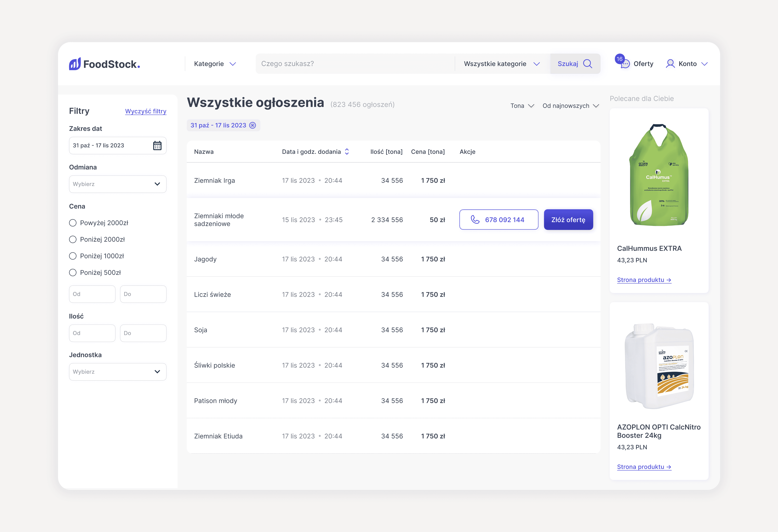This screenshot has width=778, height=532.
Task: Click the search magnifier icon
Action: coord(587,64)
